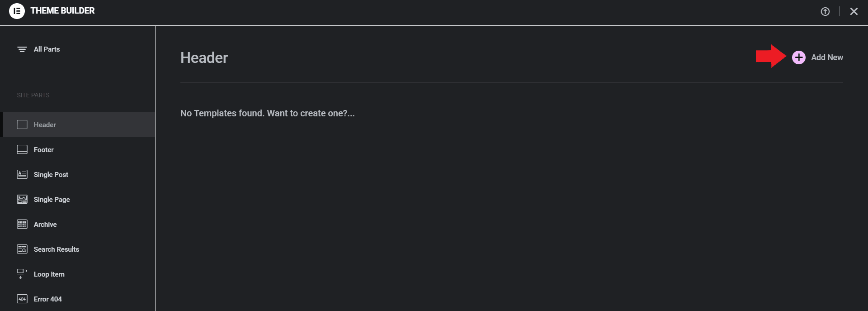Click the Elementor logo icon
The height and width of the screenshot is (311, 868).
pos(17,11)
